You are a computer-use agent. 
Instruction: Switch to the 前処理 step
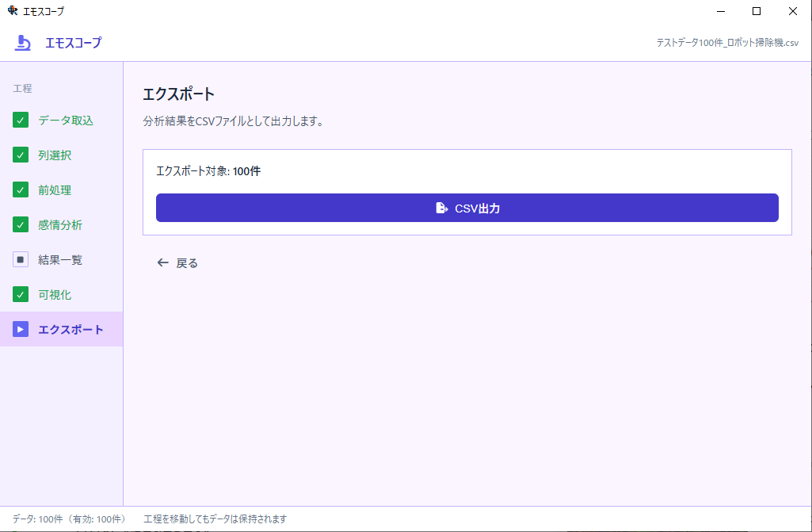[x=61, y=189]
